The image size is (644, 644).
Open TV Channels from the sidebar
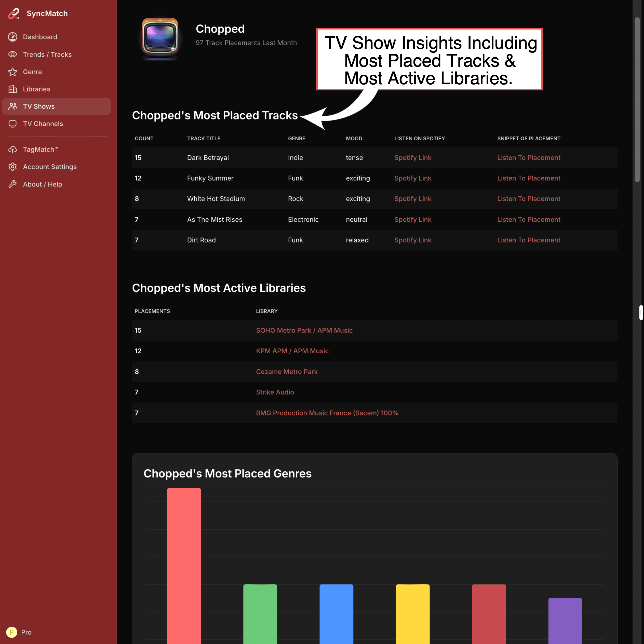43,124
